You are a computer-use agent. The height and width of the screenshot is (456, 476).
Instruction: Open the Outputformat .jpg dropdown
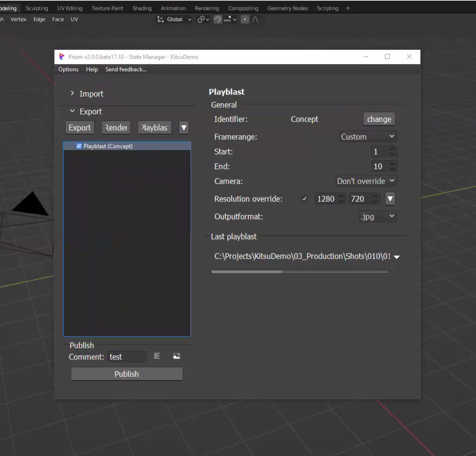tap(378, 217)
